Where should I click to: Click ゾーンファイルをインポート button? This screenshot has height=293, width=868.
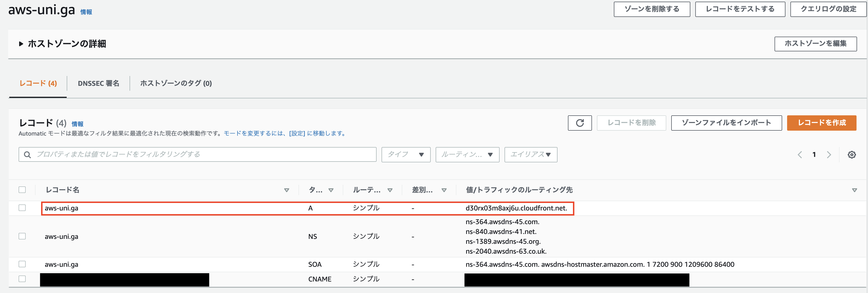726,123
